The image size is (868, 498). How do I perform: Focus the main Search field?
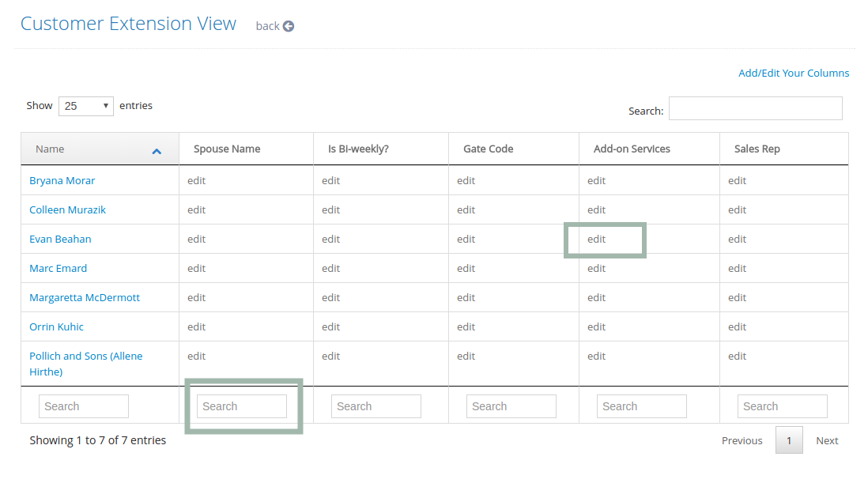coord(755,108)
